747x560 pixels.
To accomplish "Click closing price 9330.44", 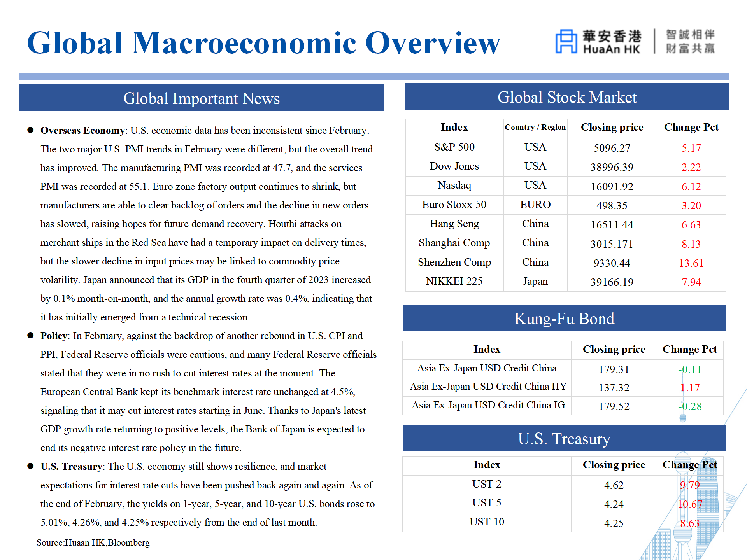I will pos(612,263).
